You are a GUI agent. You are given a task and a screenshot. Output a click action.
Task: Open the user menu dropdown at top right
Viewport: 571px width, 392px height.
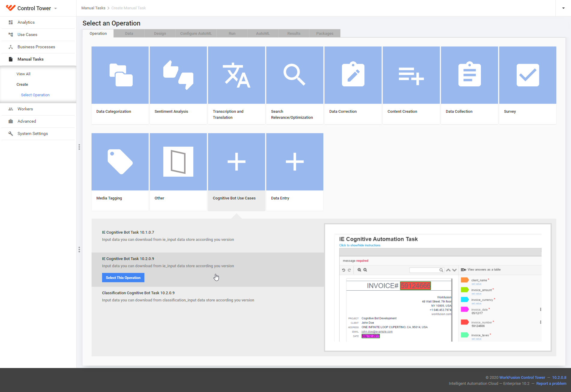(563, 8)
